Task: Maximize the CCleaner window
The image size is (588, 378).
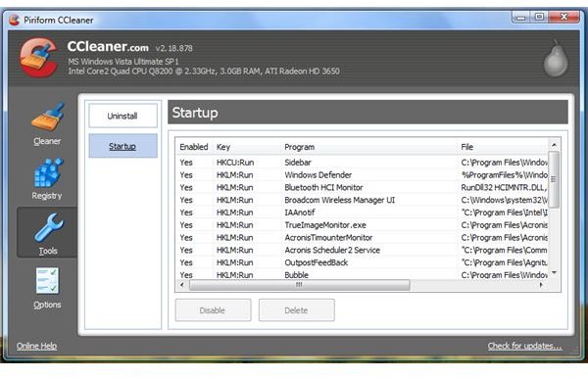Action: (539, 17)
